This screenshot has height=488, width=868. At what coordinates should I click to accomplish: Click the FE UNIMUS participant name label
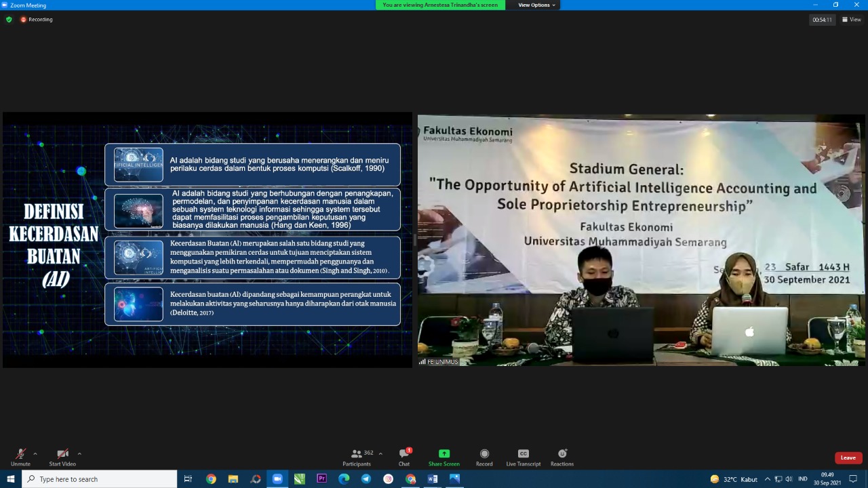[439, 362]
